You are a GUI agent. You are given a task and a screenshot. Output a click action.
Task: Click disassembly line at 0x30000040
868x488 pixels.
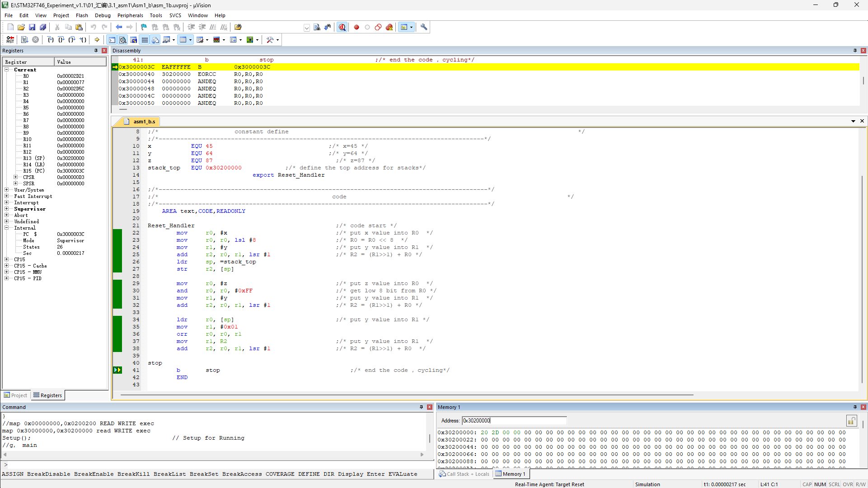pos(488,74)
